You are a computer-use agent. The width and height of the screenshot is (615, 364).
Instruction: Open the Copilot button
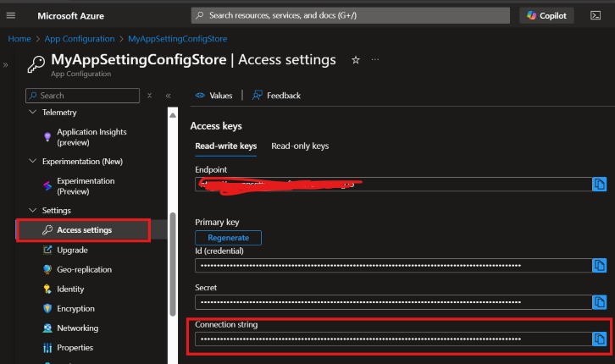point(548,16)
